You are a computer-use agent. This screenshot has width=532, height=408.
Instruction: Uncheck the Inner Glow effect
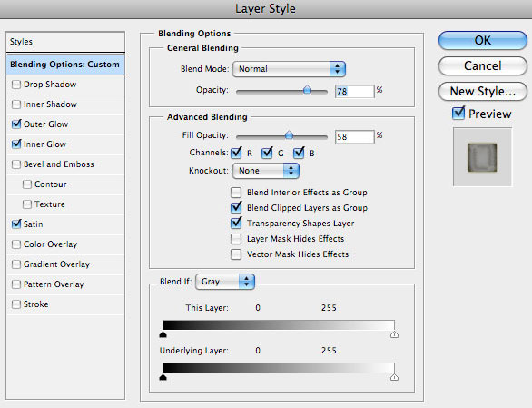tap(16, 144)
